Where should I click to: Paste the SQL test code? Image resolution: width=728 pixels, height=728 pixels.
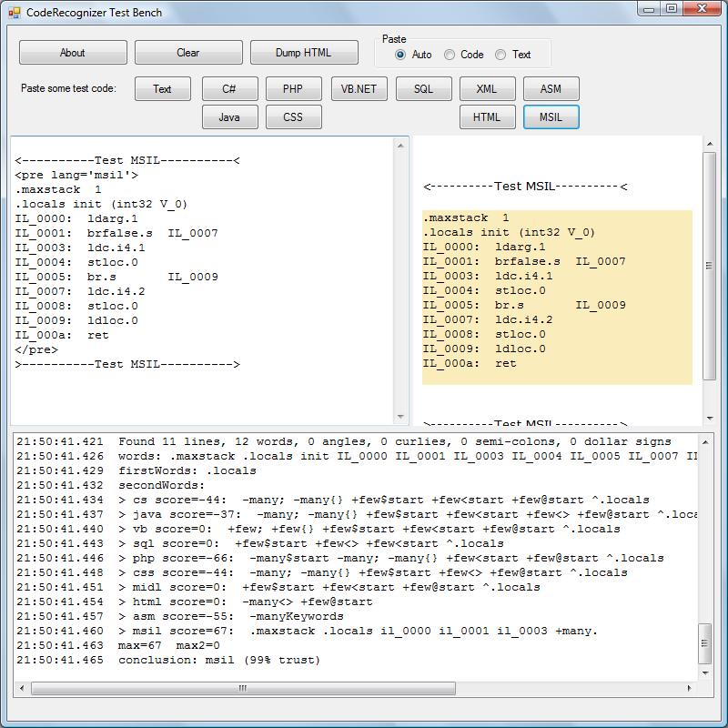click(423, 89)
